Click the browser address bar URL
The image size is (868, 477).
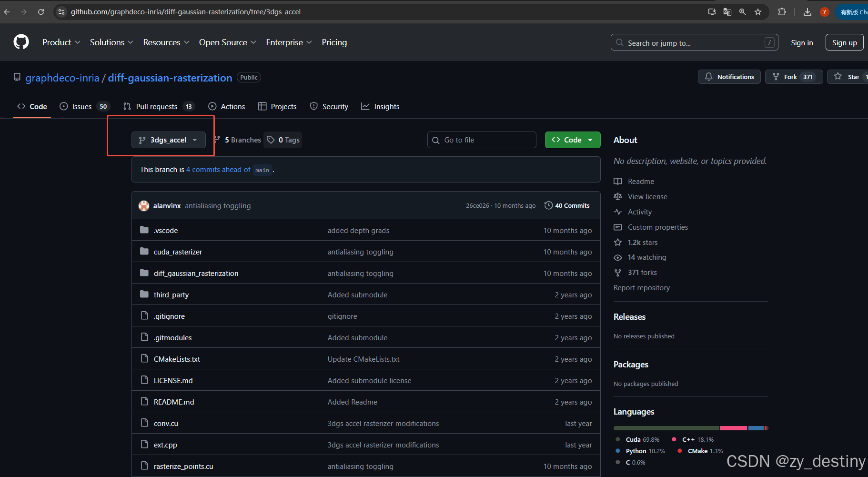tap(185, 12)
